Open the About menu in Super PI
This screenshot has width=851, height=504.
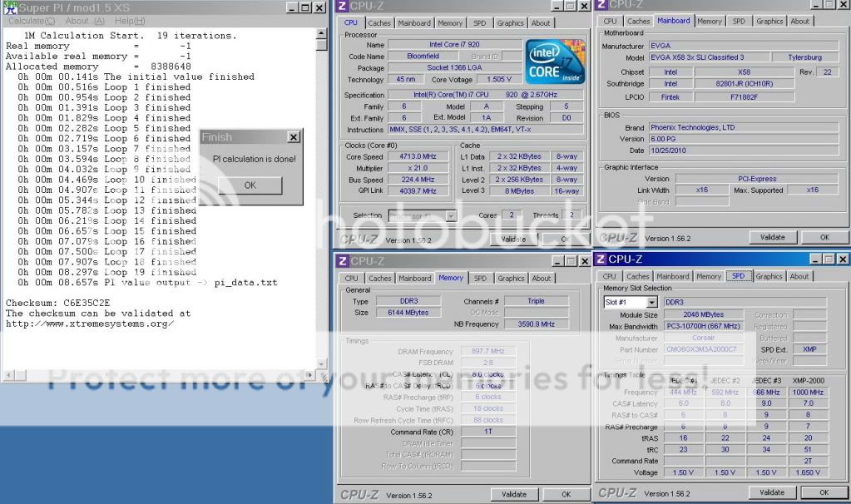(x=85, y=21)
